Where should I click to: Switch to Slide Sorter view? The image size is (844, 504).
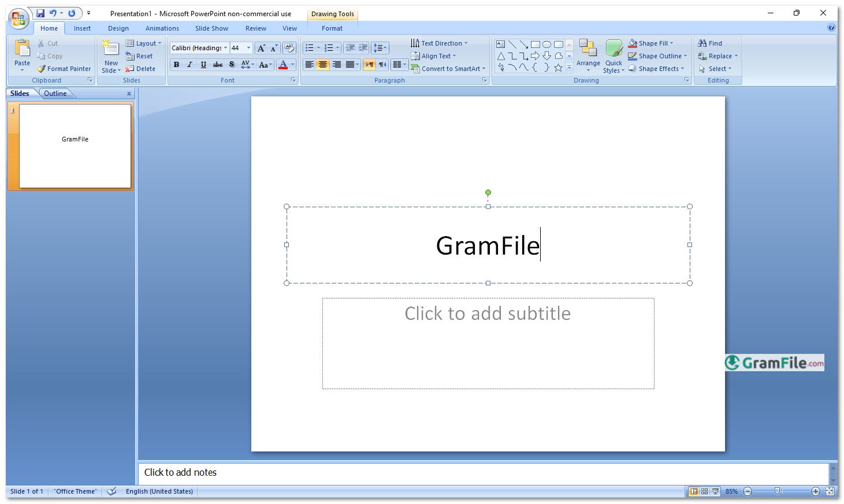[704, 491]
